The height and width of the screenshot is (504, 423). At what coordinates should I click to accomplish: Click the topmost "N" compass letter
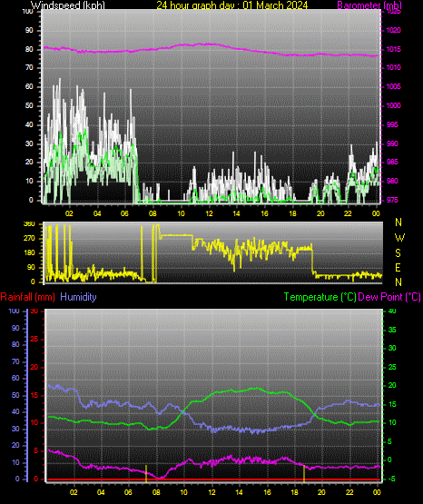pyautogui.click(x=398, y=222)
